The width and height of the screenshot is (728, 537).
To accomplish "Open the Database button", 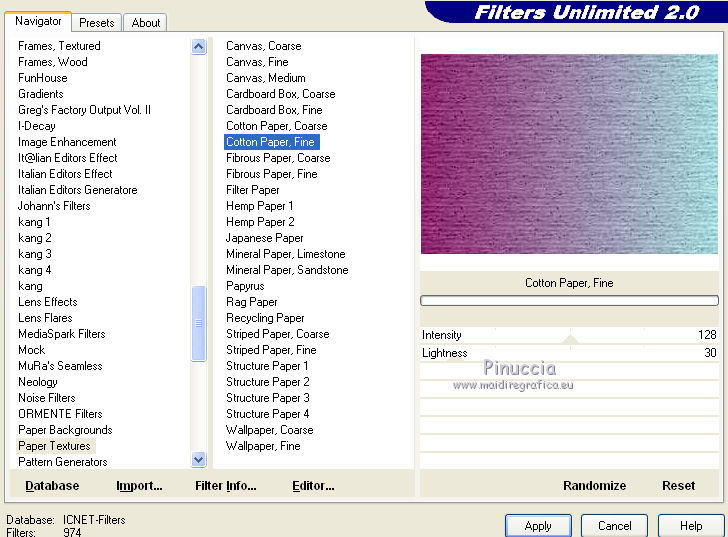I will click(x=52, y=485).
